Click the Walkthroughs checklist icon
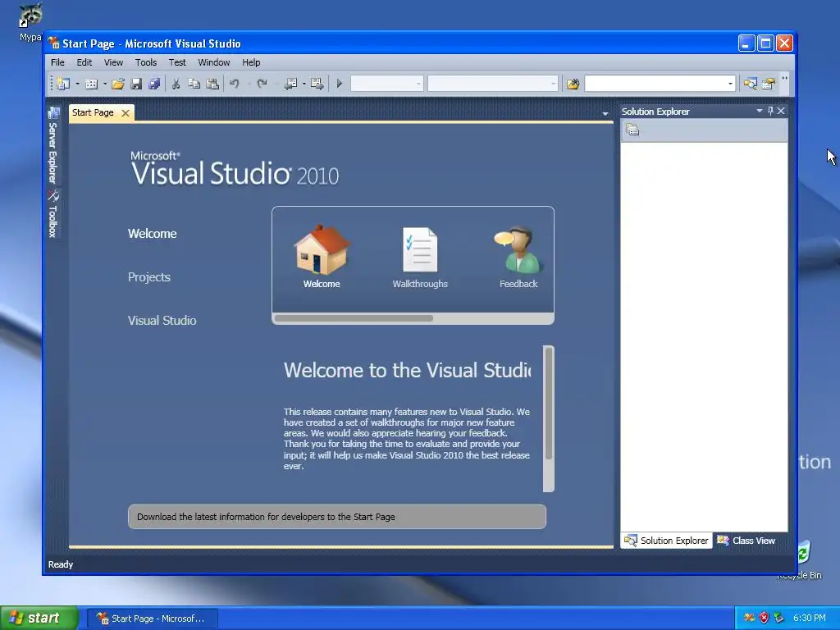This screenshot has height=630, width=840. click(x=420, y=249)
